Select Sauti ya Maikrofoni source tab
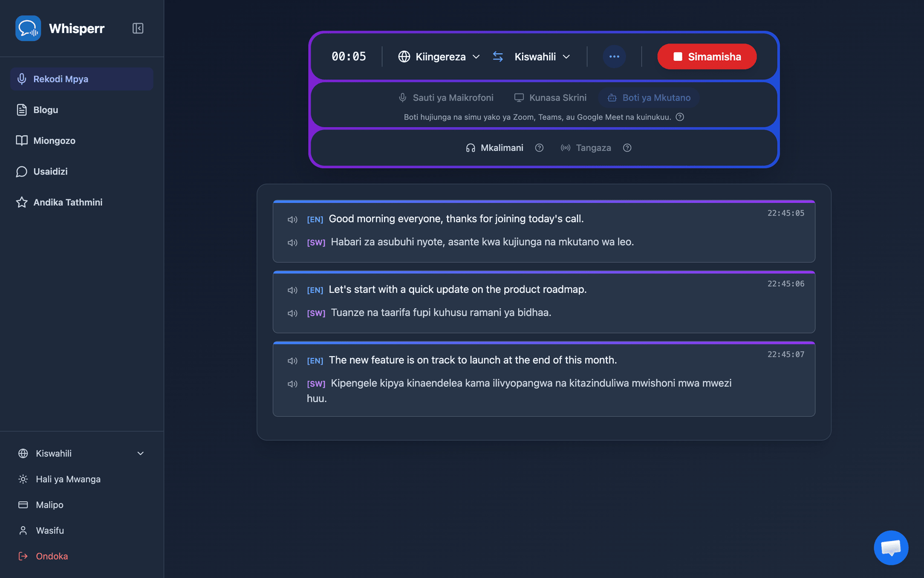This screenshot has height=578, width=924. coord(446,98)
